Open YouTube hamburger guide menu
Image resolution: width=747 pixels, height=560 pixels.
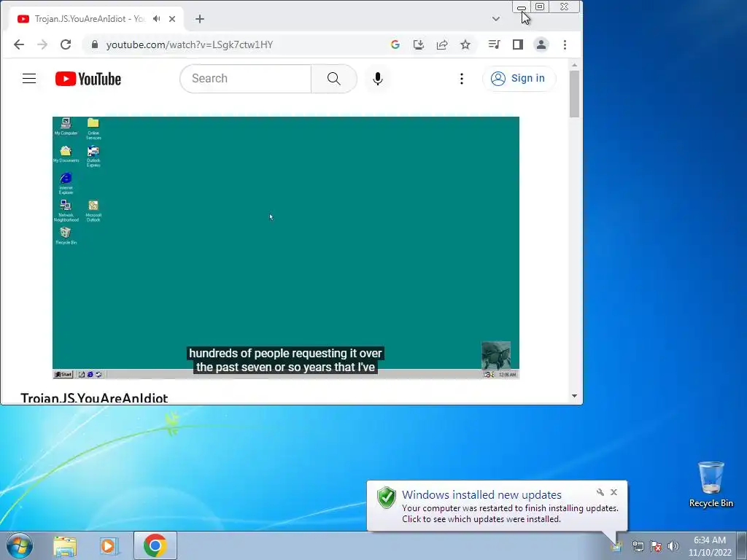29,79
